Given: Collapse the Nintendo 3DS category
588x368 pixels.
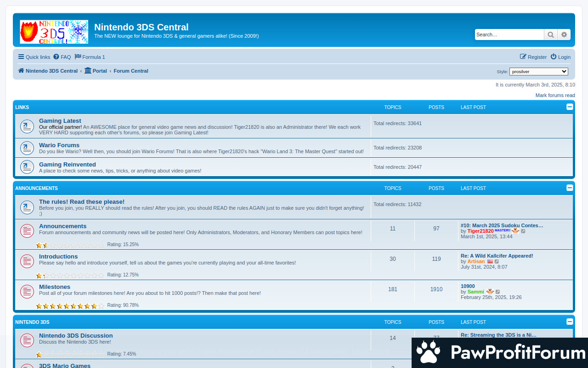Looking at the screenshot, I should (x=570, y=322).
